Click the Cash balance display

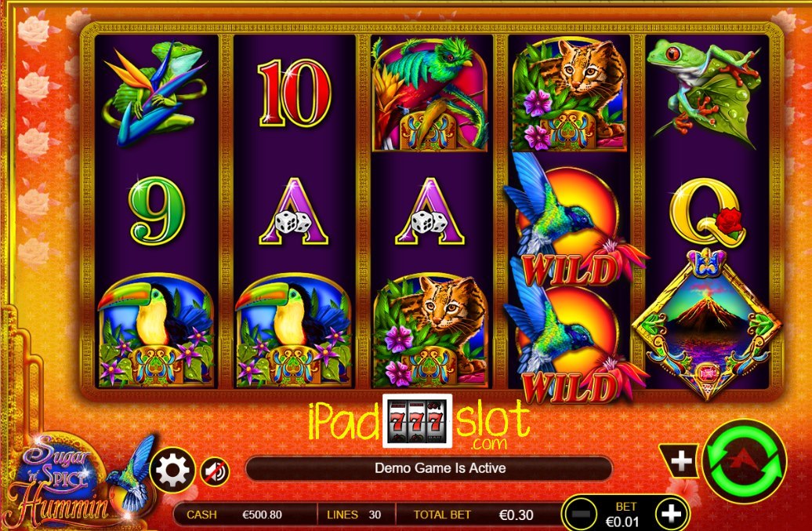[x=245, y=515]
